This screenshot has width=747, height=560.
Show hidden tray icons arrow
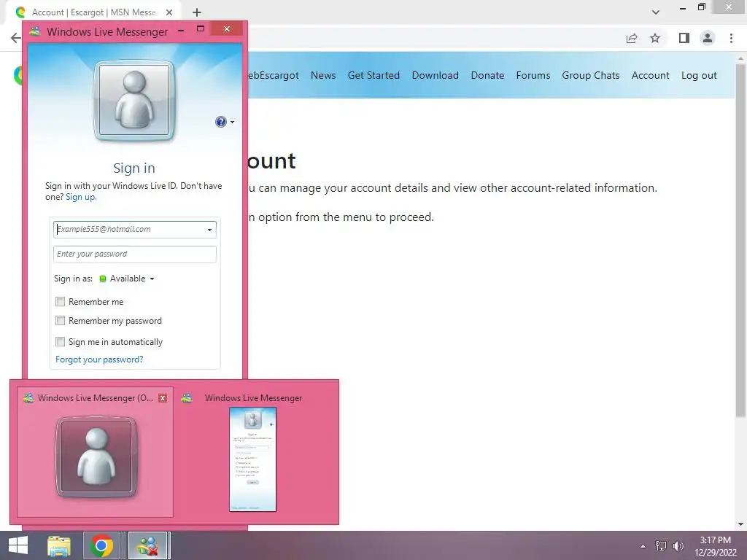pyautogui.click(x=643, y=546)
